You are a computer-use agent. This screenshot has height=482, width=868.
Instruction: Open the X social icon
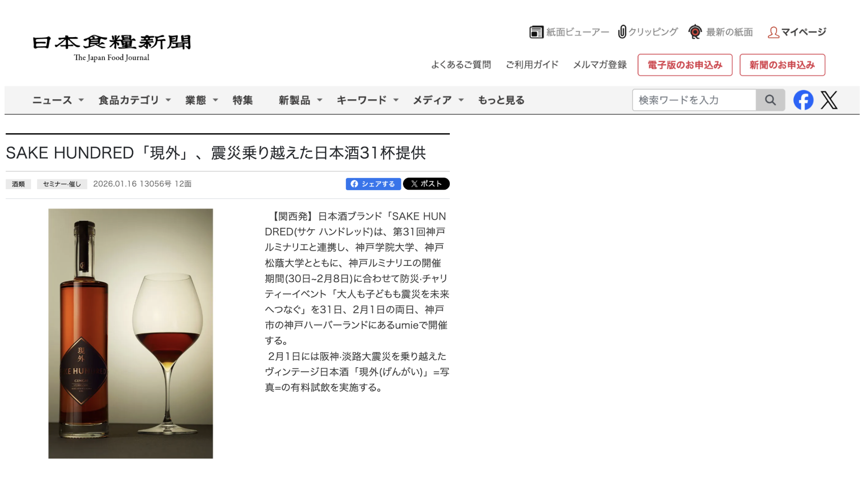point(829,100)
